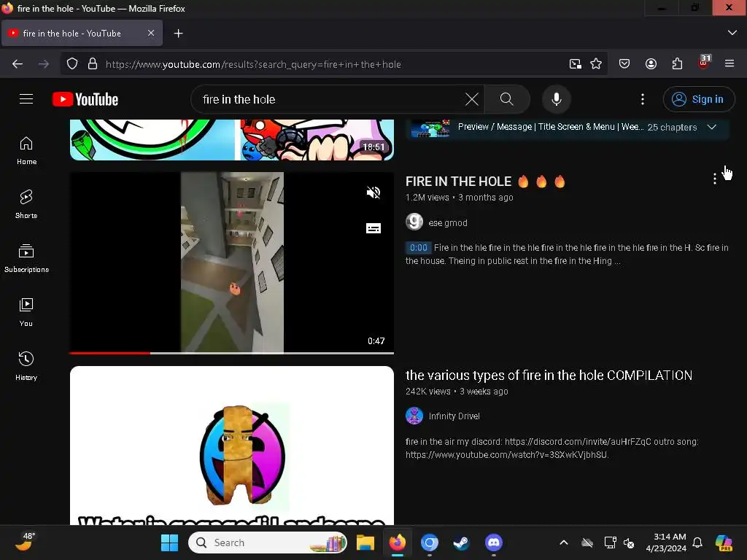Screen dimensions: 747x560
Task: Unmute the previewing video
Action: click(373, 192)
